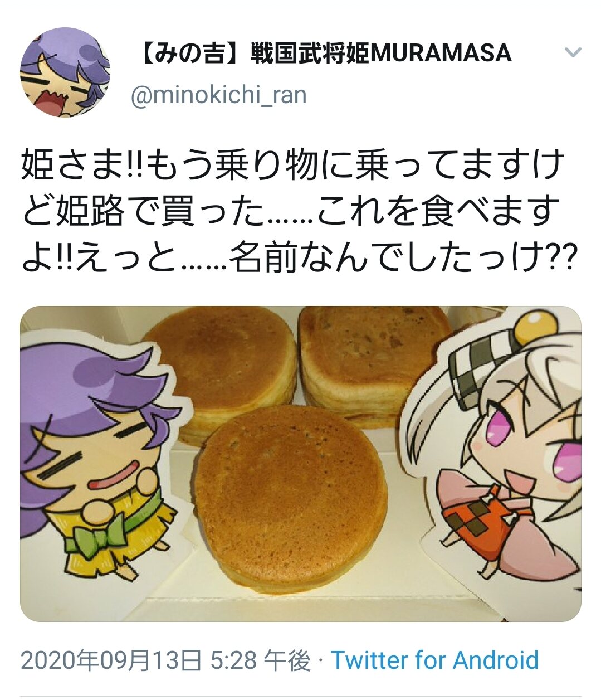Expand the tweet options chevron
This screenshot has height=700, width=601.
tap(573, 53)
